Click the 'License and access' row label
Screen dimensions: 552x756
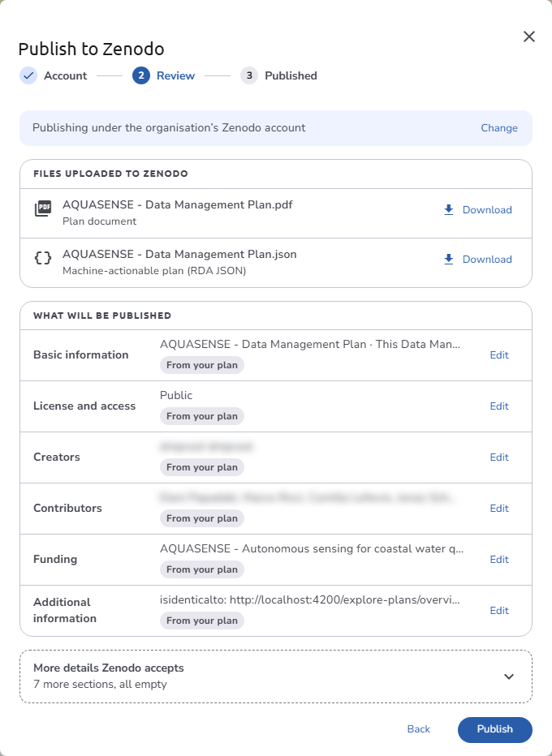[84, 406]
